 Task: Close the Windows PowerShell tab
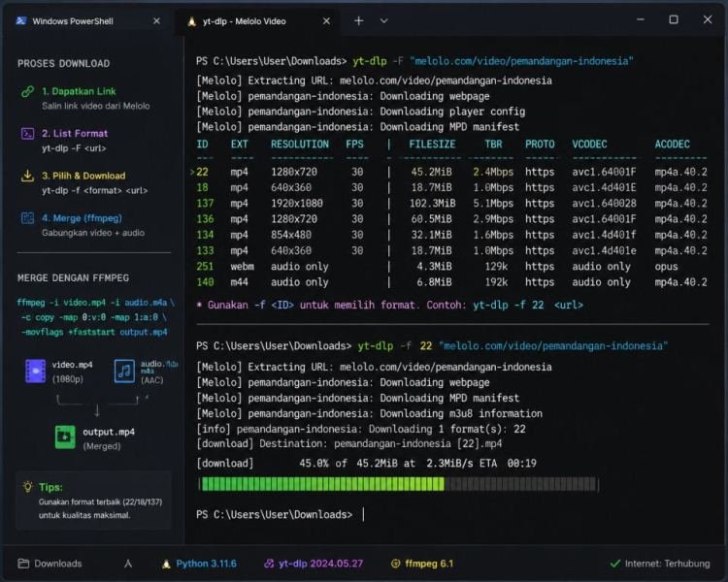[x=156, y=21]
